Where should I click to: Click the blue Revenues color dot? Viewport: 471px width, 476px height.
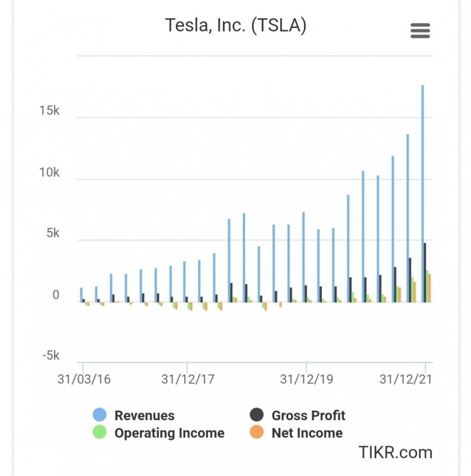[x=99, y=416]
